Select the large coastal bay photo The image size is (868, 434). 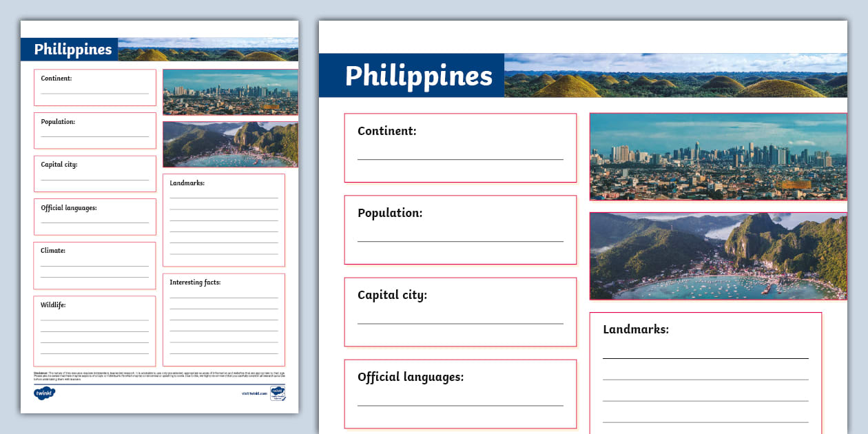(x=718, y=256)
